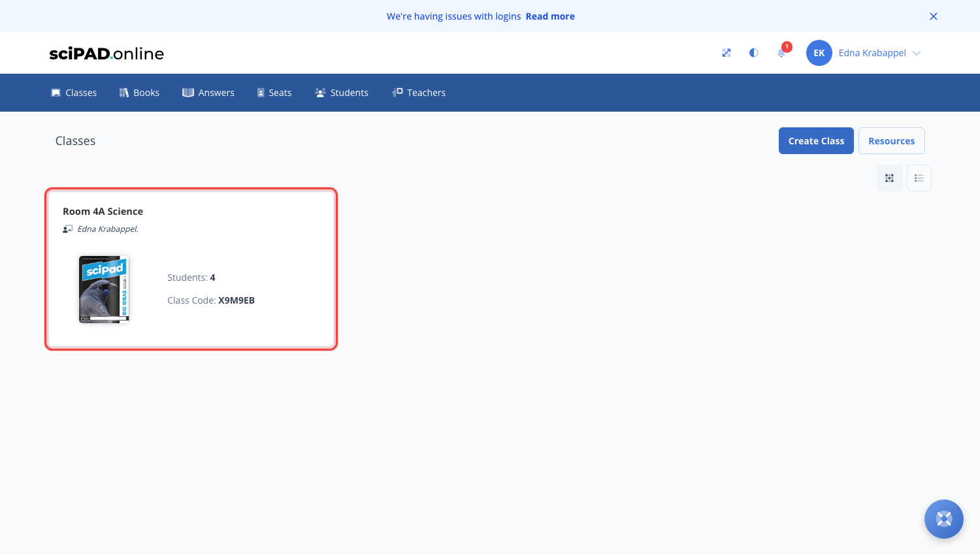
Task: Click the Resources button
Action: pyautogui.click(x=892, y=141)
